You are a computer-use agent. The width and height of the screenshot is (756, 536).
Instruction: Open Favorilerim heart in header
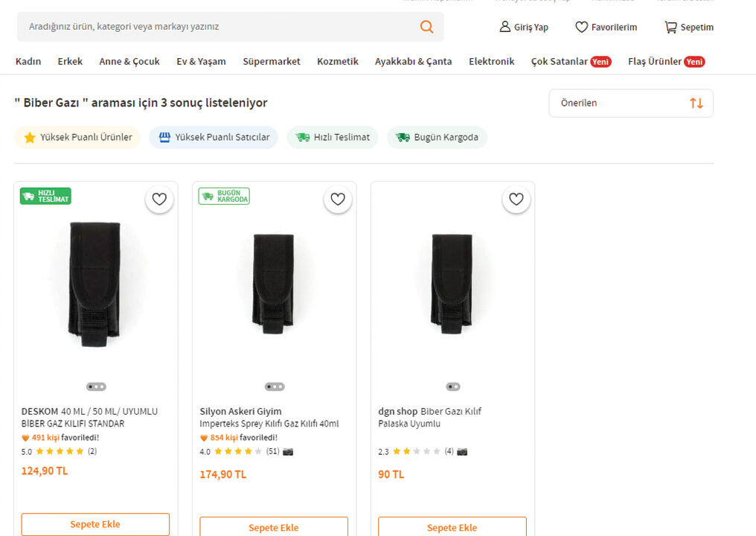tap(606, 28)
